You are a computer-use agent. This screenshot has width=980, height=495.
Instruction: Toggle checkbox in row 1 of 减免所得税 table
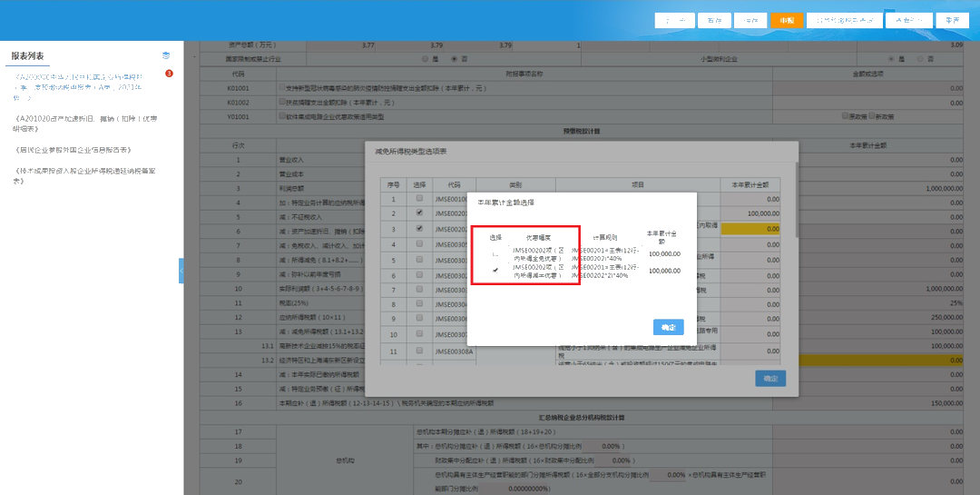point(418,198)
